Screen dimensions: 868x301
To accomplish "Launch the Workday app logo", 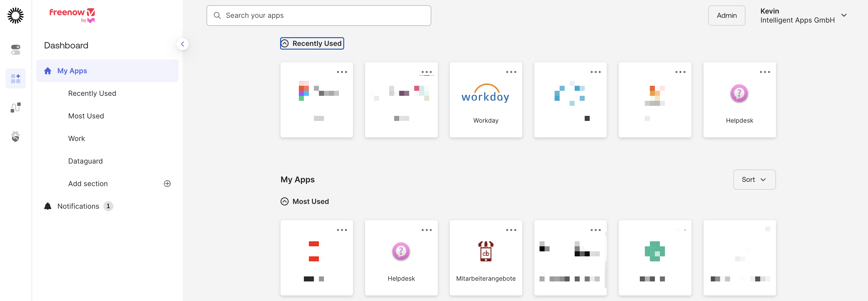I will (486, 93).
